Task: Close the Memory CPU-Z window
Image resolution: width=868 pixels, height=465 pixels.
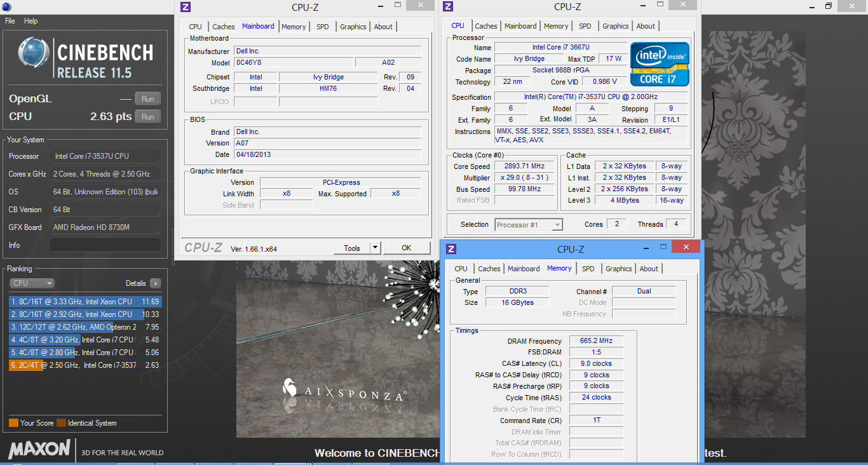Action: [x=686, y=246]
